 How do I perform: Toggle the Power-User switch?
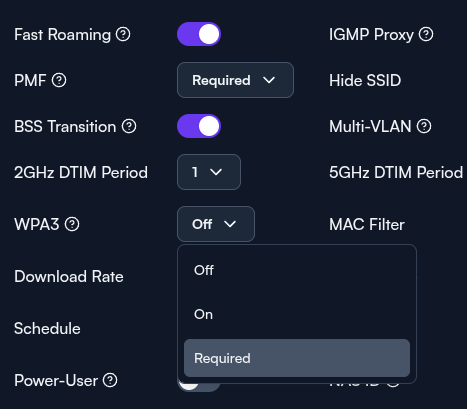[199, 386]
